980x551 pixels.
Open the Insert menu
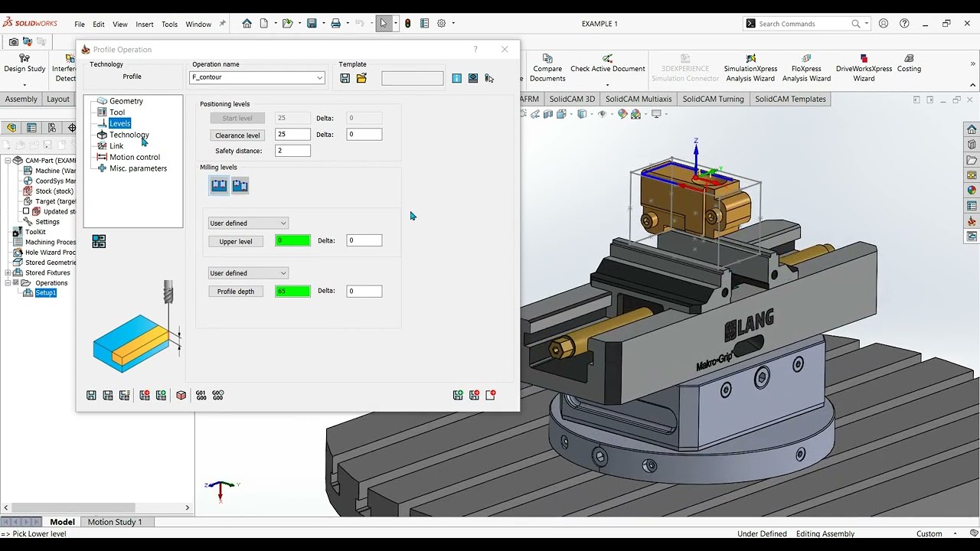tap(145, 24)
